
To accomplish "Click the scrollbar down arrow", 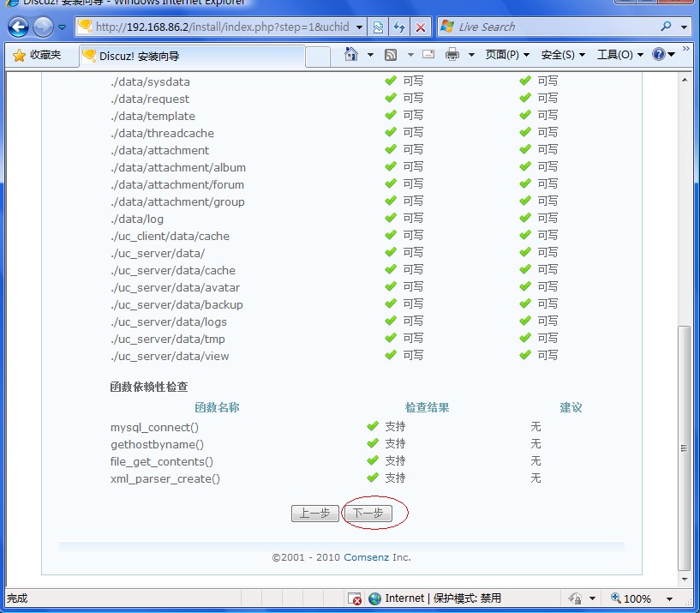I will [685, 580].
